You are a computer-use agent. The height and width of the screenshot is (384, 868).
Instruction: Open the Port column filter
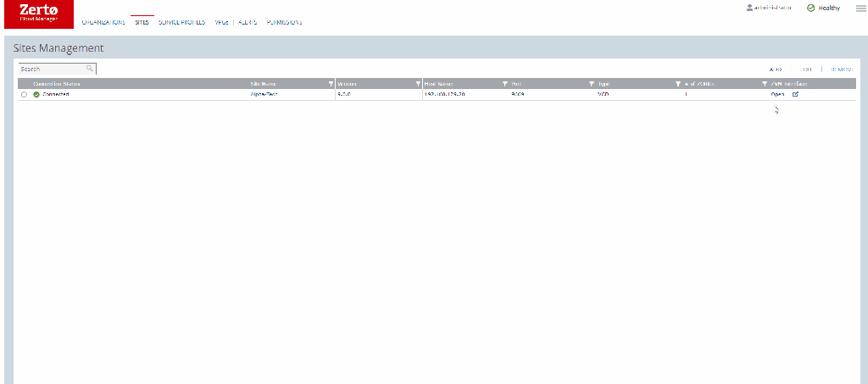point(592,84)
